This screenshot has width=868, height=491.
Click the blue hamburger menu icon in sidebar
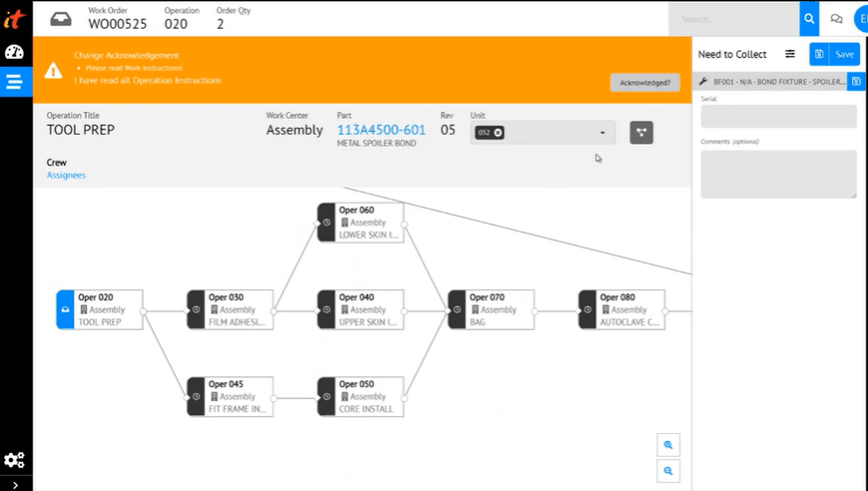14,82
